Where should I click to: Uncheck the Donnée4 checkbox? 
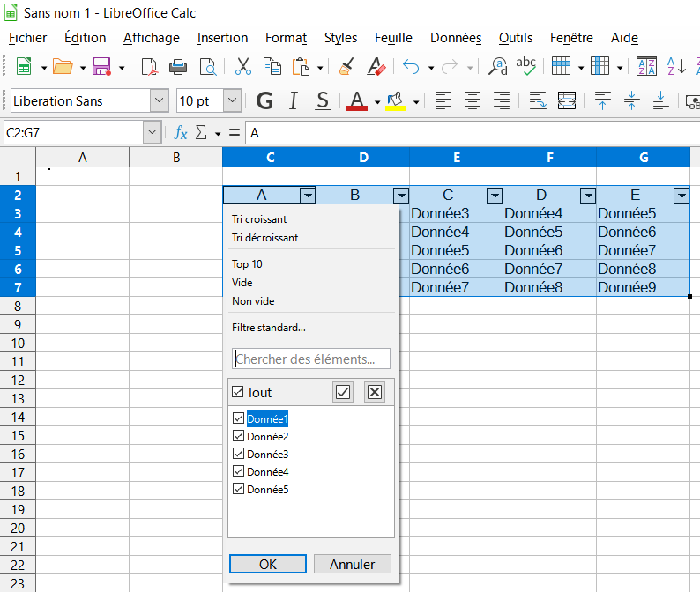tap(238, 471)
